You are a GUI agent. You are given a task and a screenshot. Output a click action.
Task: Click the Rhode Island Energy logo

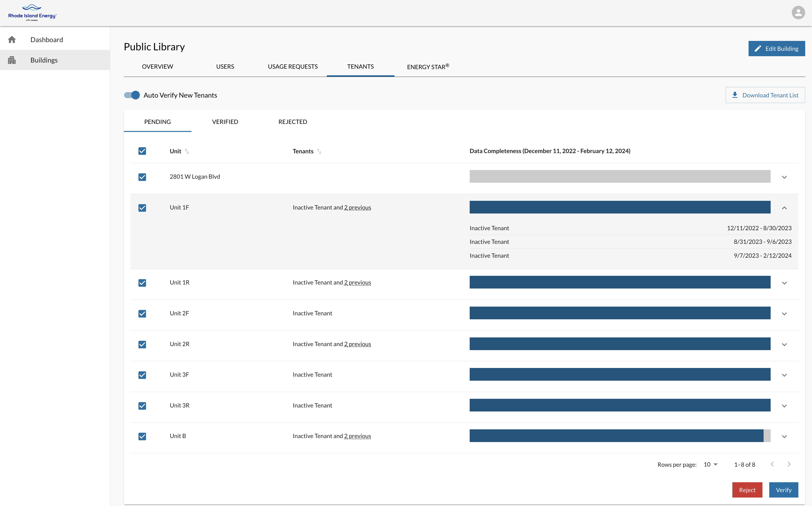[32, 13]
